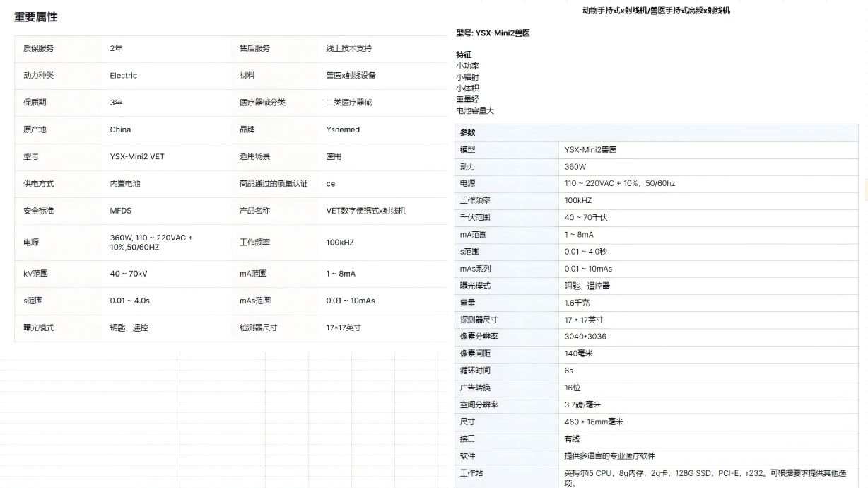868x488 pixels.
Task: Select the 16位 value
Action: [573, 388]
